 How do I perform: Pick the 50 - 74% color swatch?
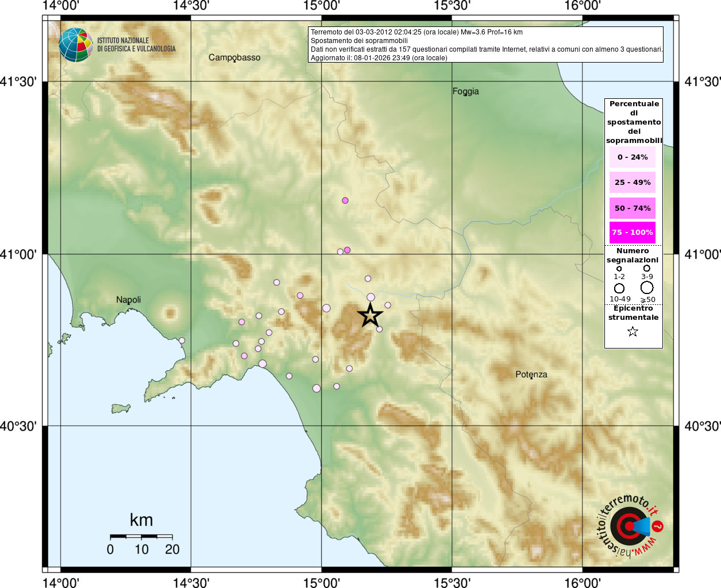click(x=633, y=208)
